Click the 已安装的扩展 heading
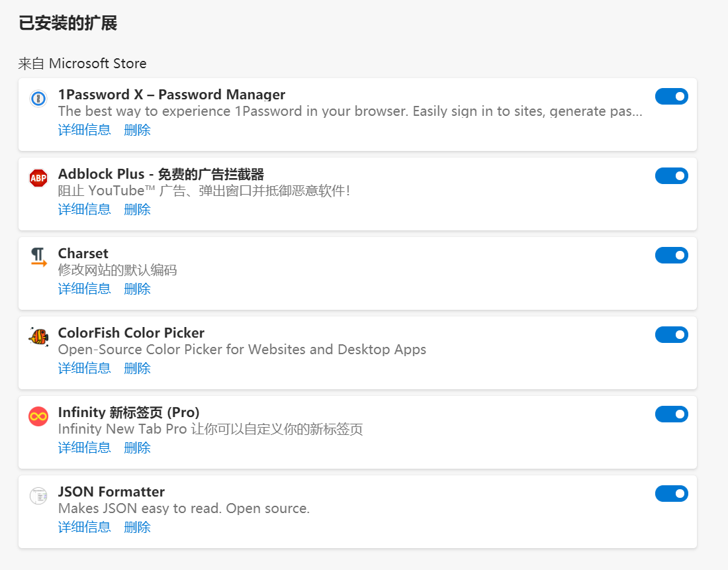 68,23
